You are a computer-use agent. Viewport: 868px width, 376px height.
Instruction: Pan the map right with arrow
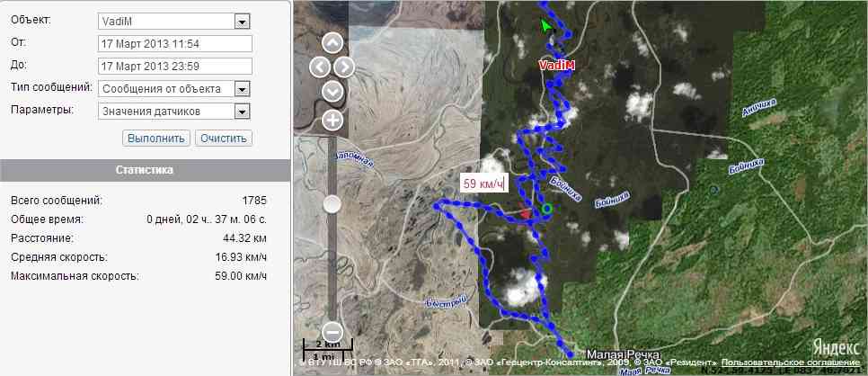tap(344, 67)
